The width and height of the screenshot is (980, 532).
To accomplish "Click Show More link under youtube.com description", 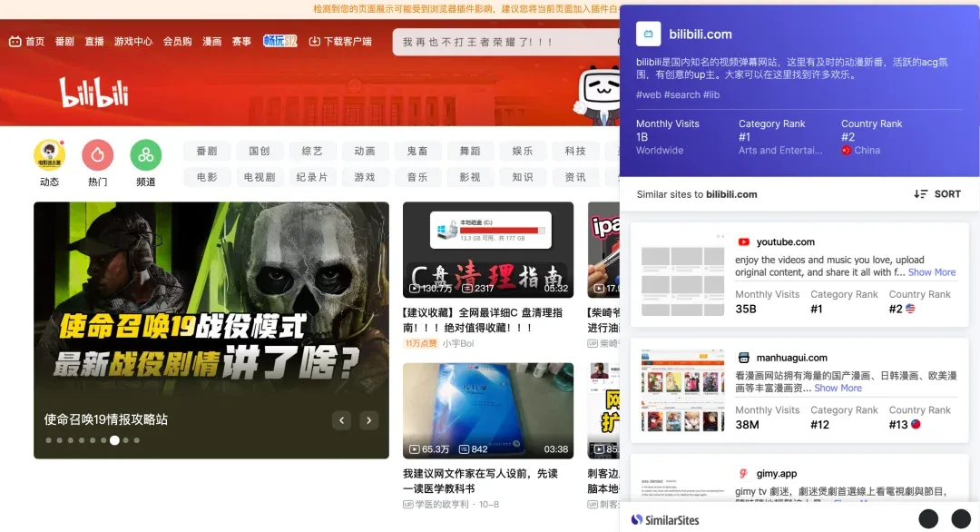I will pyautogui.click(x=932, y=272).
